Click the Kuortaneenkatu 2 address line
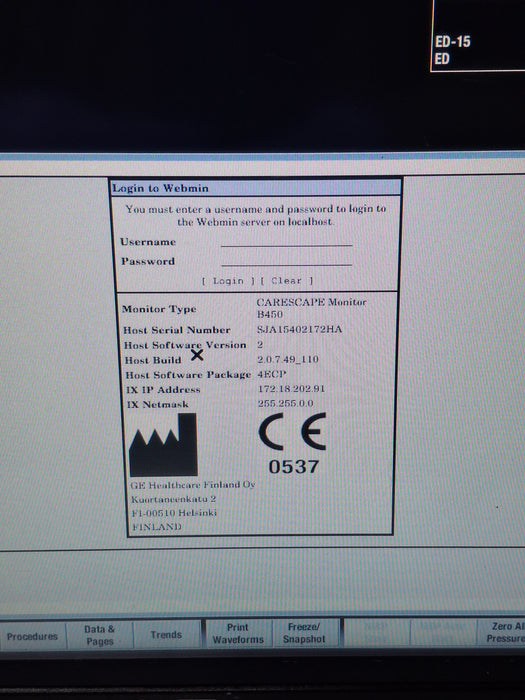525x700 pixels. click(x=173, y=499)
